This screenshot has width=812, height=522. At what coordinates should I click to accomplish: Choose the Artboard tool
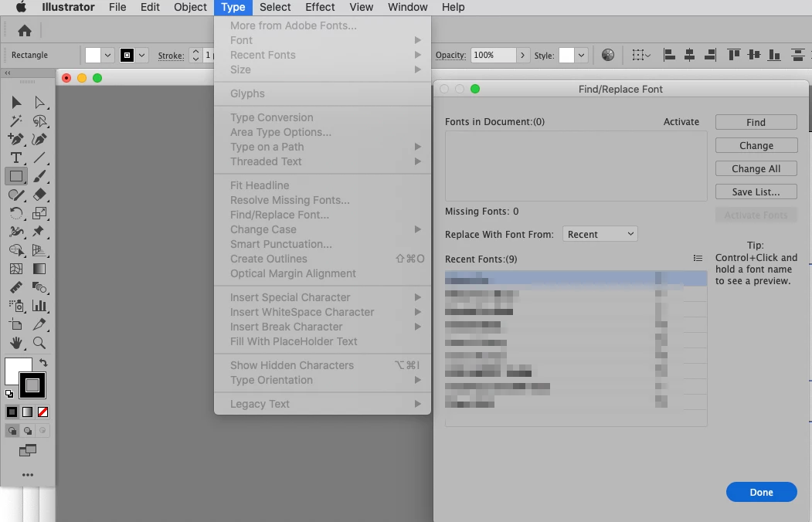click(x=16, y=324)
